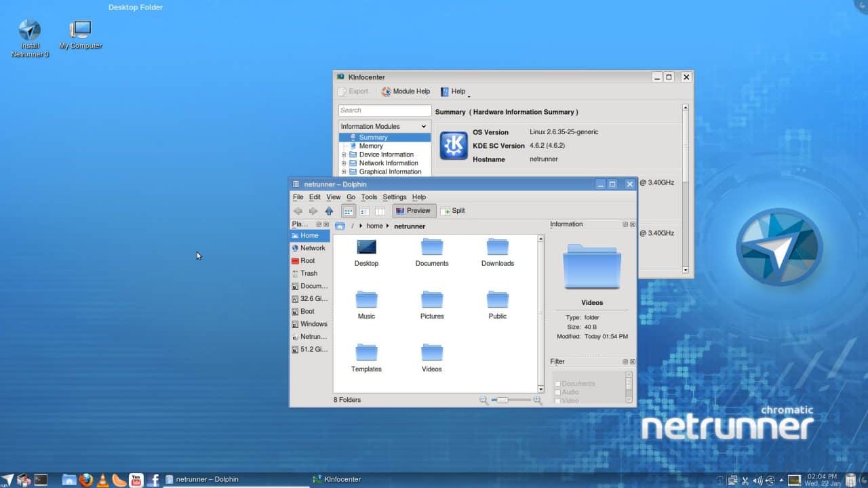Click home in the breadcrumb path

click(x=374, y=226)
